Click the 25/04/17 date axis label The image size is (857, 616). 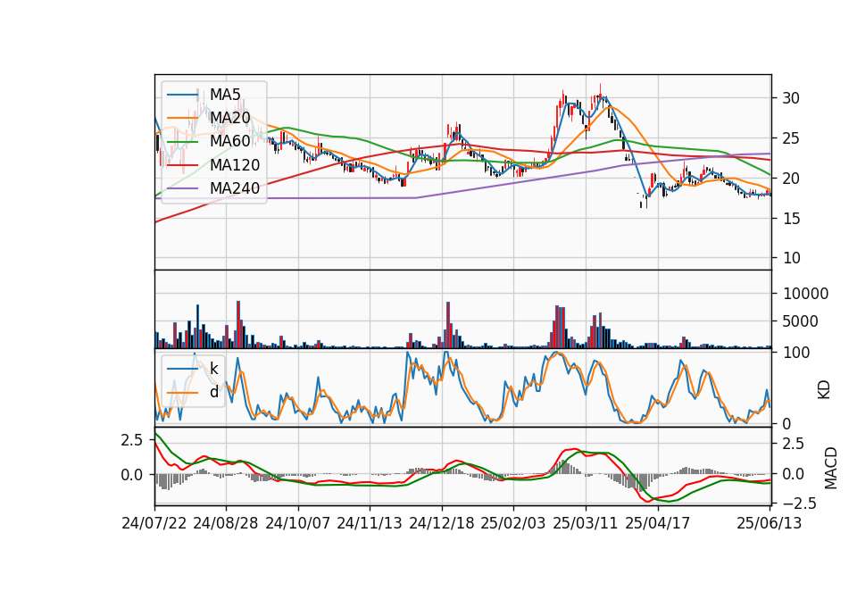[x=658, y=523]
